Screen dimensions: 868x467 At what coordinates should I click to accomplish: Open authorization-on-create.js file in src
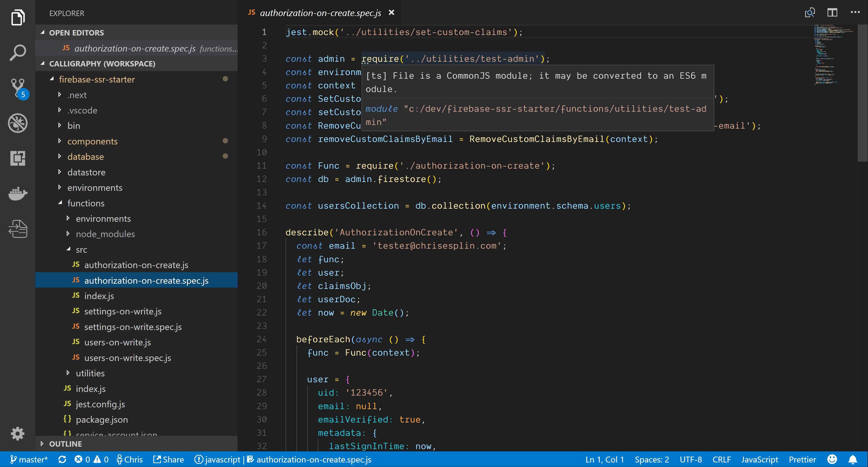tap(136, 265)
